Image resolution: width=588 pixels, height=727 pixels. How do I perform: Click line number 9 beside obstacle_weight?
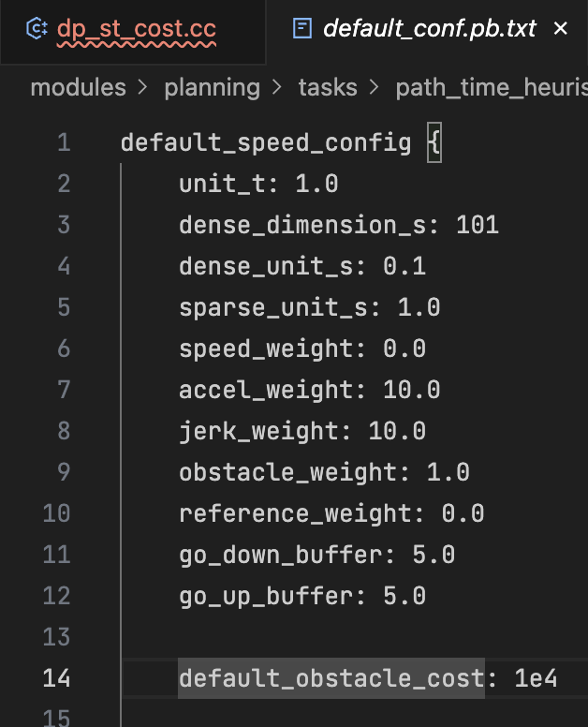pos(64,472)
